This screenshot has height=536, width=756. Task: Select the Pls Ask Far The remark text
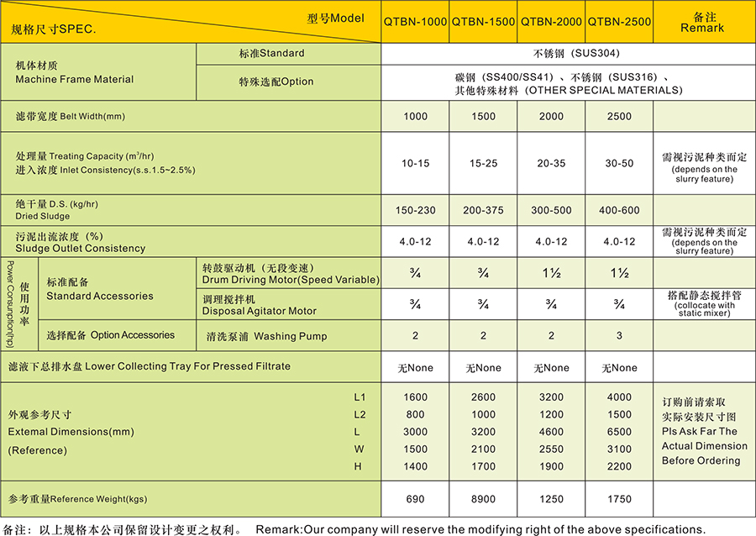(x=700, y=429)
